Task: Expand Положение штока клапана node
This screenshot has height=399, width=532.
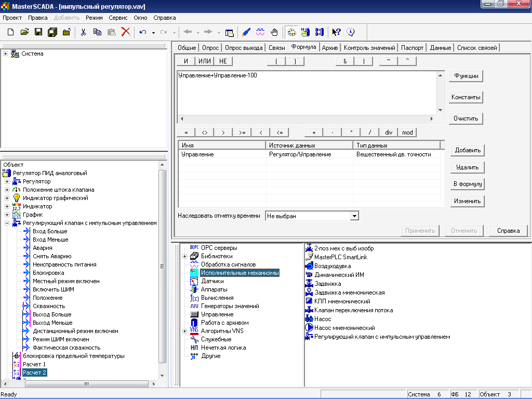Action: tap(7, 190)
